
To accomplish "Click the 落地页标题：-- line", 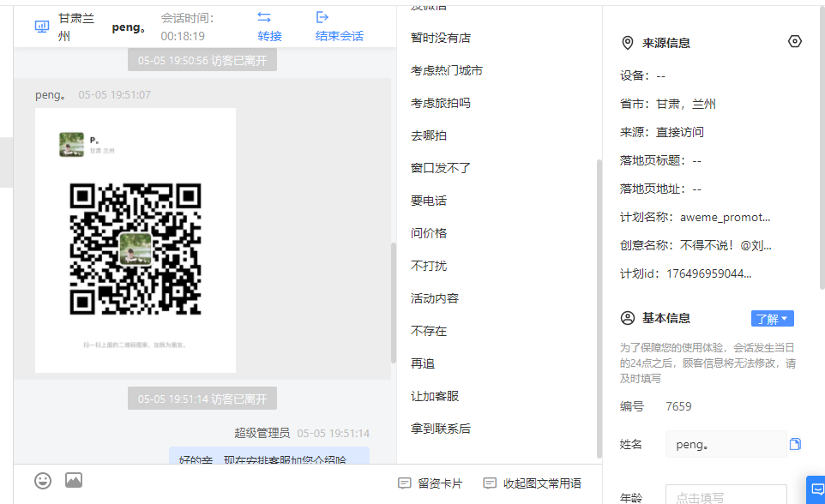I will click(660, 160).
